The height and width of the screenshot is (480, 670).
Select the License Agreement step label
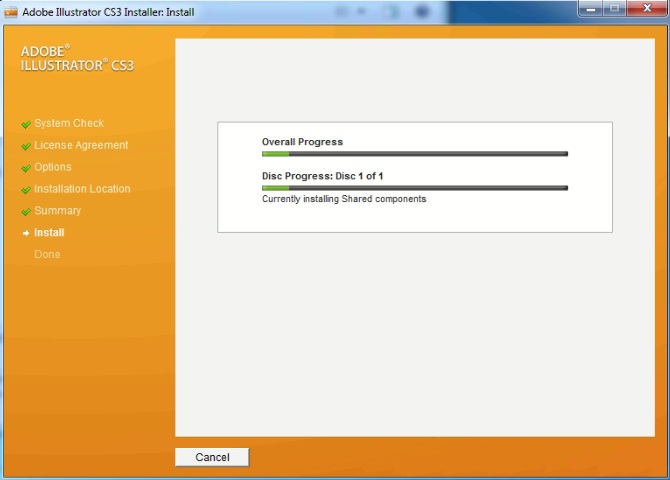coord(81,145)
